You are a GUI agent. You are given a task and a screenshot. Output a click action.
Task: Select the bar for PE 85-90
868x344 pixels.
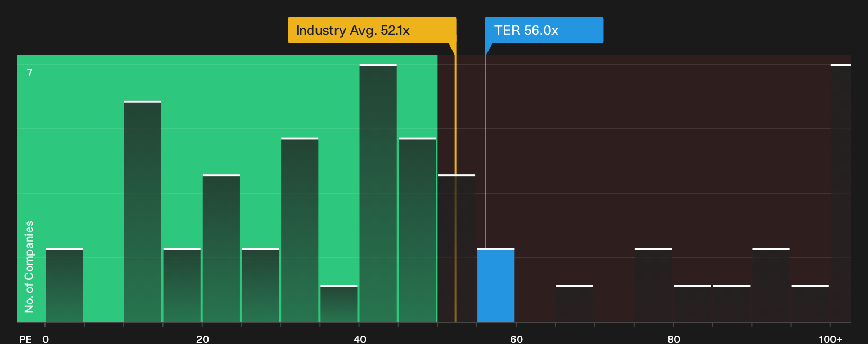pyautogui.click(x=731, y=304)
